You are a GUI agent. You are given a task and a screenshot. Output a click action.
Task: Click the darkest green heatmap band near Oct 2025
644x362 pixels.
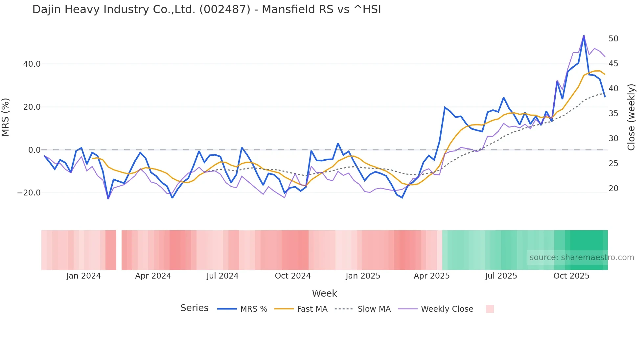[x=586, y=250]
